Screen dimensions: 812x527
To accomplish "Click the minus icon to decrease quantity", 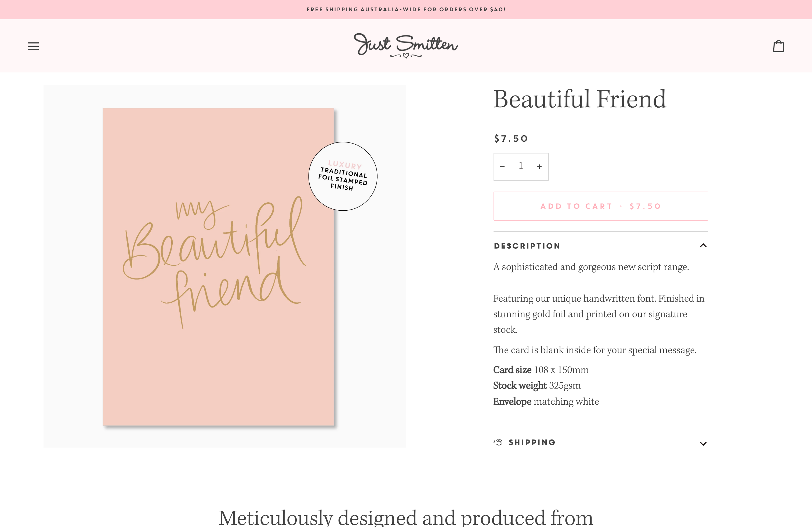I will coord(503,167).
